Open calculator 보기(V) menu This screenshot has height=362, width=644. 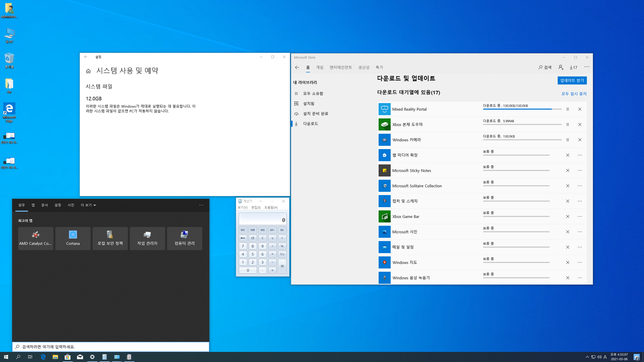click(x=243, y=208)
